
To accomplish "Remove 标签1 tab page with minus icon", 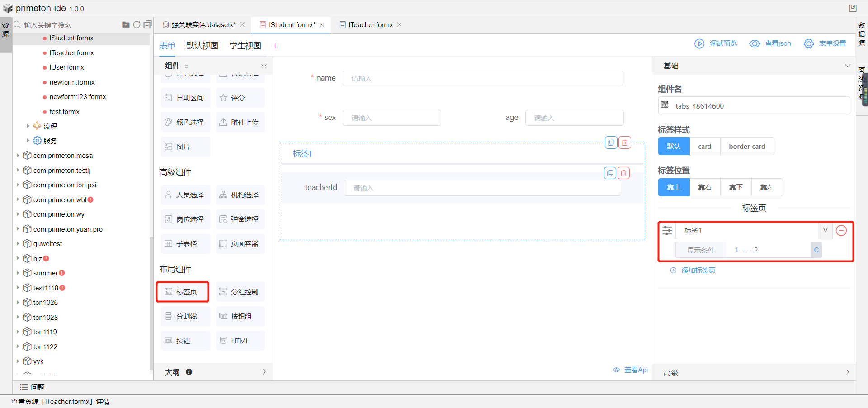I will pyautogui.click(x=841, y=231).
